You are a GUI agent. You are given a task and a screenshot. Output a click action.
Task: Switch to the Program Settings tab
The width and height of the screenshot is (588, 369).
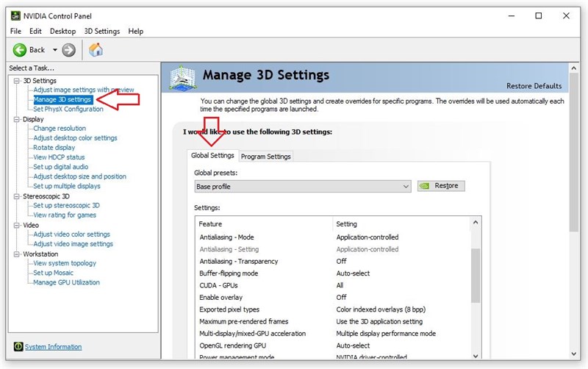tap(265, 157)
